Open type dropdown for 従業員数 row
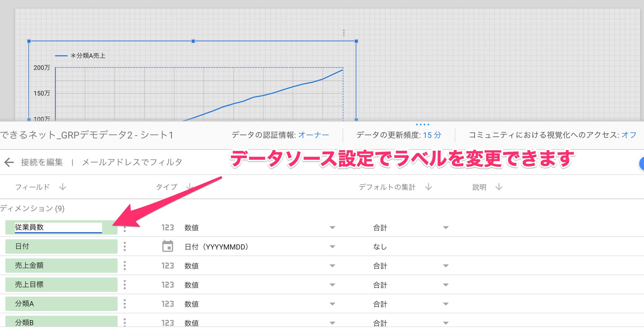The height and width of the screenshot is (336, 644). coord(332,228)
